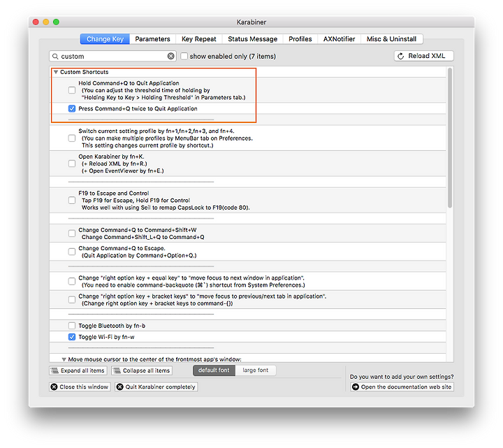
Task: Open the Misc & Uninstall tab
Action: pos(392,39)
